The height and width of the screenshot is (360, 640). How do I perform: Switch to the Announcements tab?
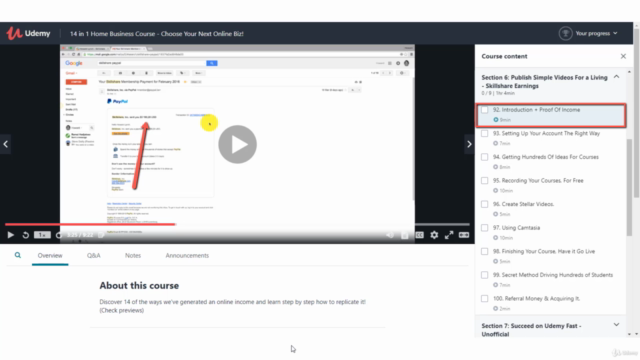[x=187, y=256]
